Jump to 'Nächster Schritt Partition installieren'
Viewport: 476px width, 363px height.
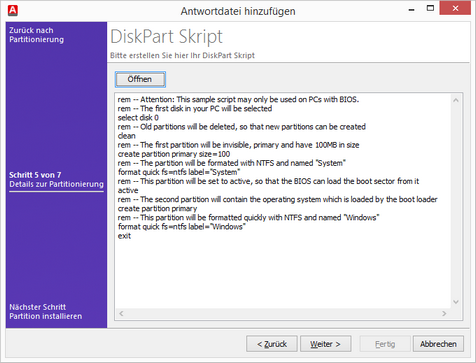(x=45, y=311)
